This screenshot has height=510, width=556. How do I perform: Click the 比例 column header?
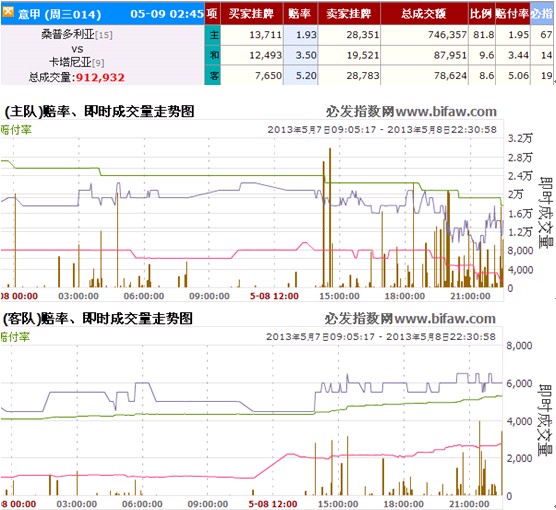[481, 13]
